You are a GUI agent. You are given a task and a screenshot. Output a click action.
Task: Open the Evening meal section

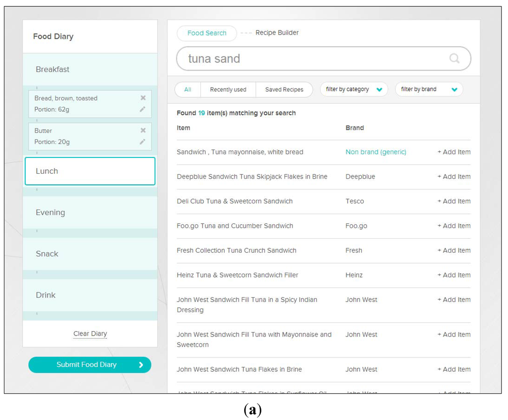(x=90, y=212)
